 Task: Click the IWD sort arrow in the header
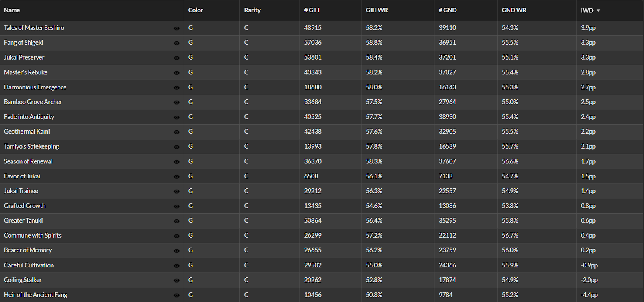click(x=598, y=10)
